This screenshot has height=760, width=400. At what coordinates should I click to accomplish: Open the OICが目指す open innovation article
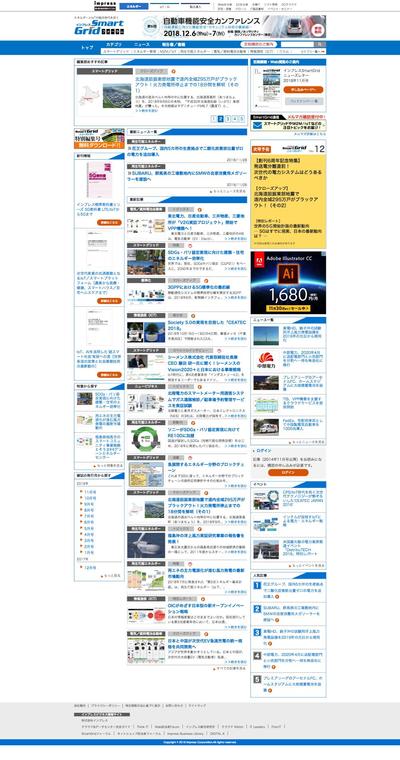pos(206,610)
